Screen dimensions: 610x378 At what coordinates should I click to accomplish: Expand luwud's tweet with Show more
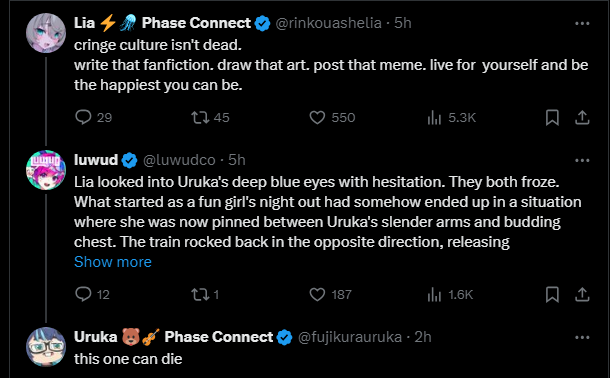click(113, 262)
